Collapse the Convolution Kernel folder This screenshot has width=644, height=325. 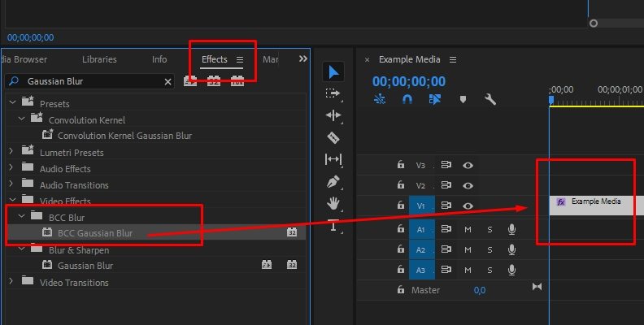pos(22,119)
